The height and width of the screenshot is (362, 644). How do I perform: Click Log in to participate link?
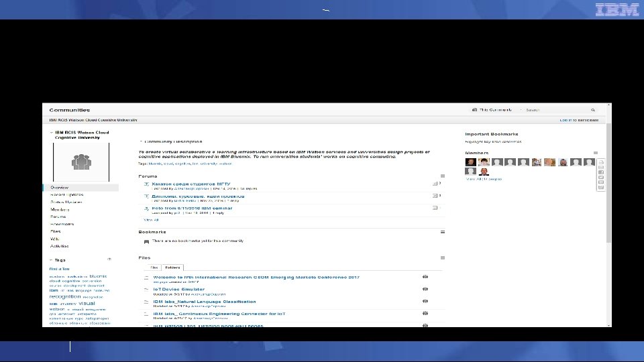(x=579, y=120)
